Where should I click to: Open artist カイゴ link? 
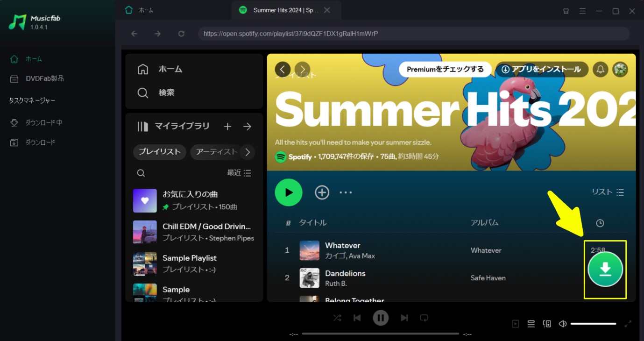click(x=335, y=256)
